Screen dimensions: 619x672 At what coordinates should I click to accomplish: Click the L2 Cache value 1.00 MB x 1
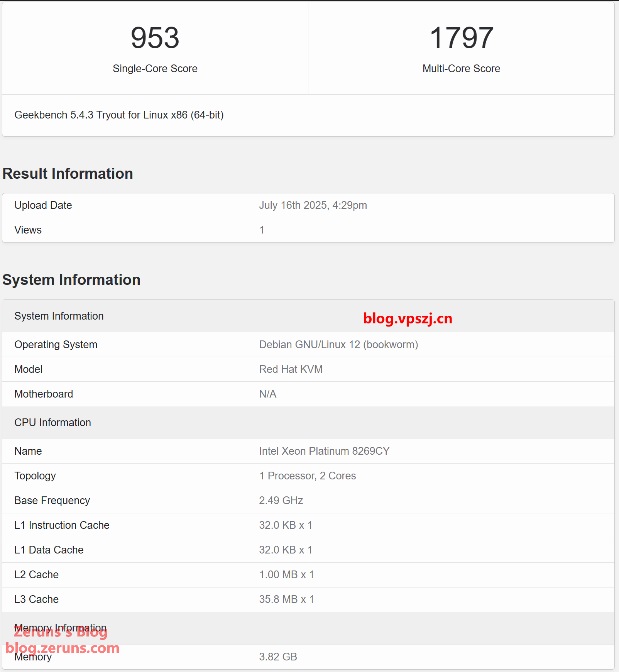pos(286,575)
